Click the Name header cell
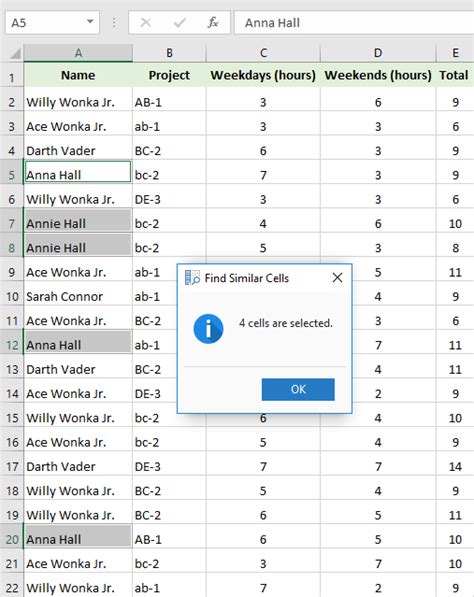 click(x=78, y=75)
